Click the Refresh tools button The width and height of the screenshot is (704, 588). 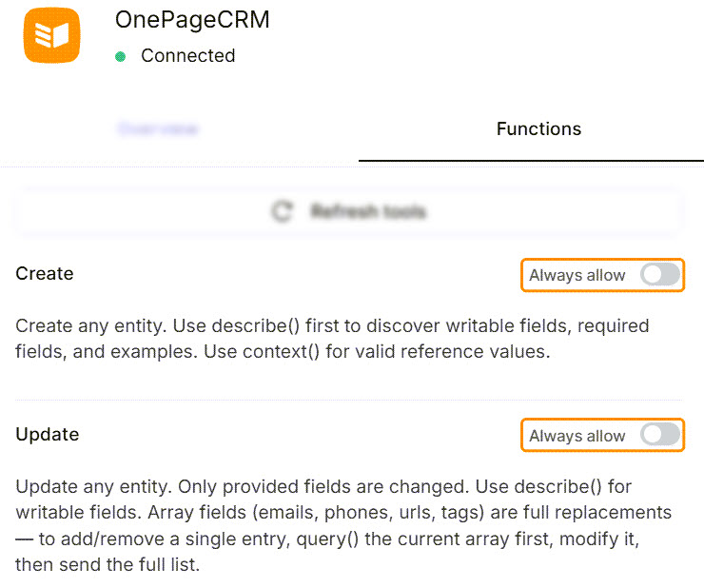[349, 211]
